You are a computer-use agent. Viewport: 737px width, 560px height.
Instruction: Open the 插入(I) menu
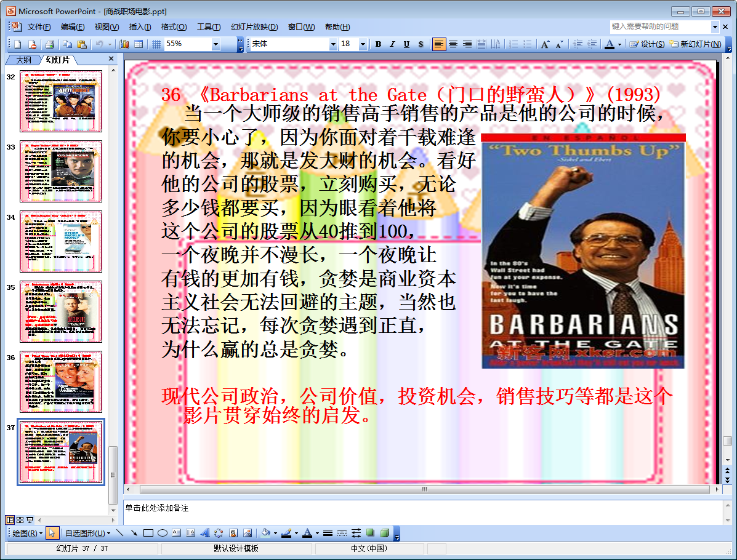pos(140,27)
